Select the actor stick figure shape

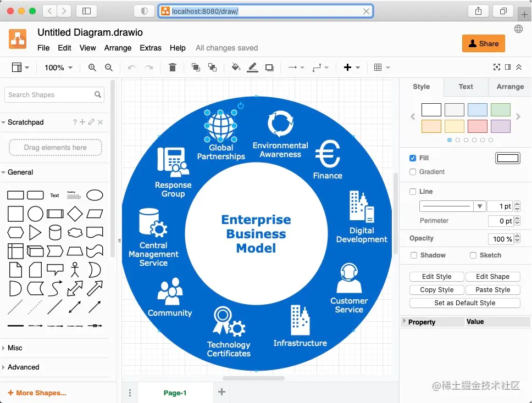coord(75,270)
